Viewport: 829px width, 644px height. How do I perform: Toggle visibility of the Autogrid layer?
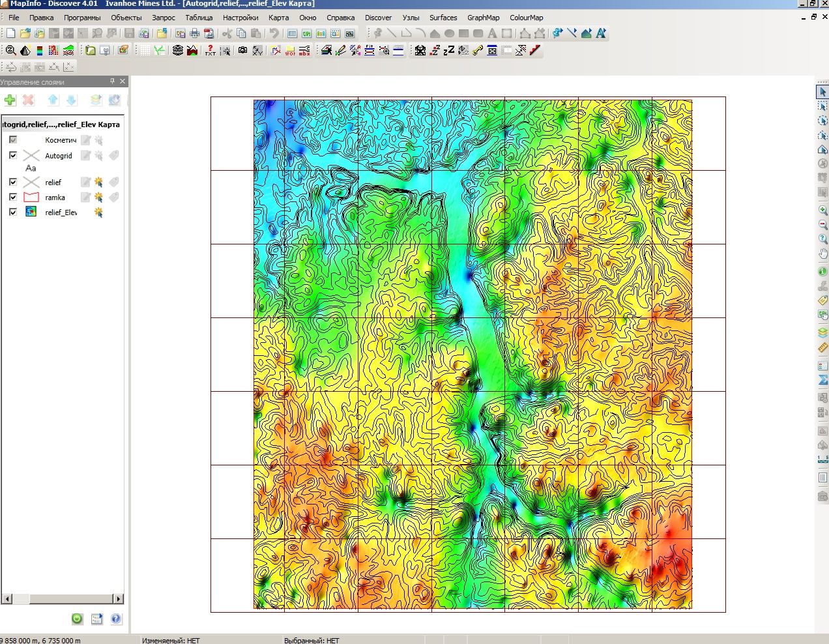click(x=13, y=155)
